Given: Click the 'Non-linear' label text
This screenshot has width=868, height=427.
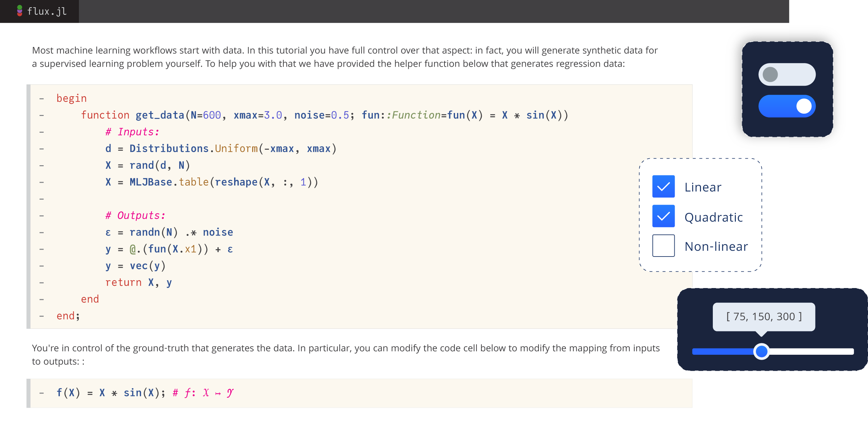Looking at the screenshot, I should [716, 247].
